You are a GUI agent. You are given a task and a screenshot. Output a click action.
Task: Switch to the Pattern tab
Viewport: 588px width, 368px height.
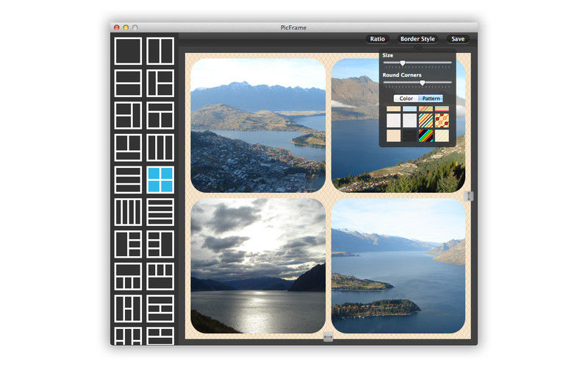(431, 99)
